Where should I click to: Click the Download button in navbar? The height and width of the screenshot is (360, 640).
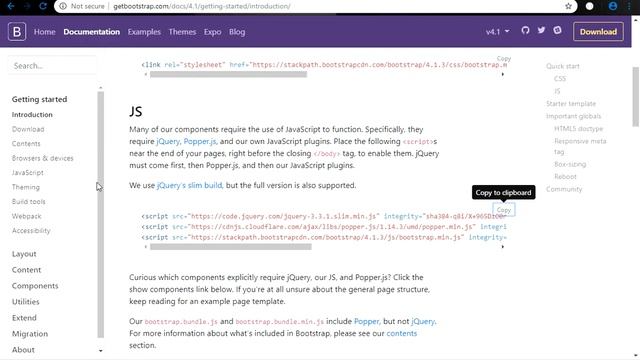[598, 31]
